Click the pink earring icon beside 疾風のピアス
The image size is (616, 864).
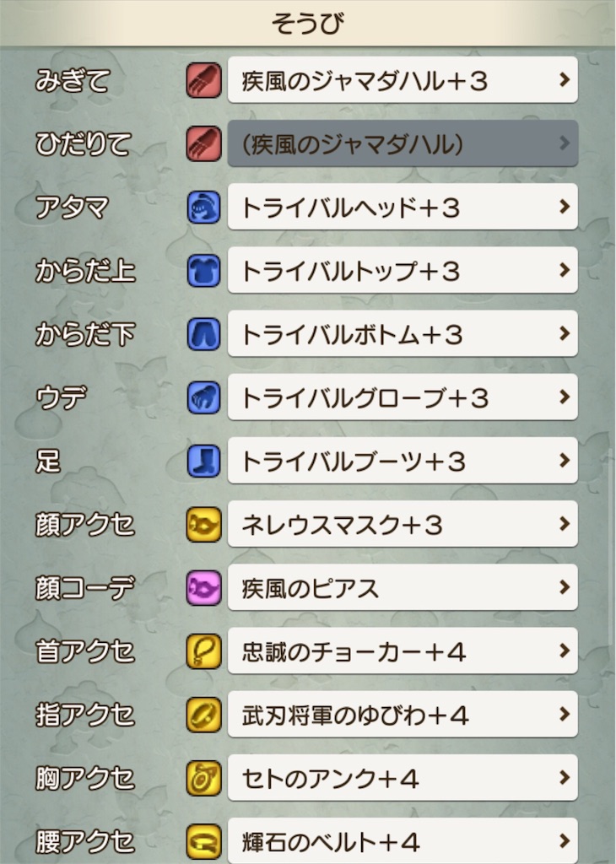[x=203, y=588]
